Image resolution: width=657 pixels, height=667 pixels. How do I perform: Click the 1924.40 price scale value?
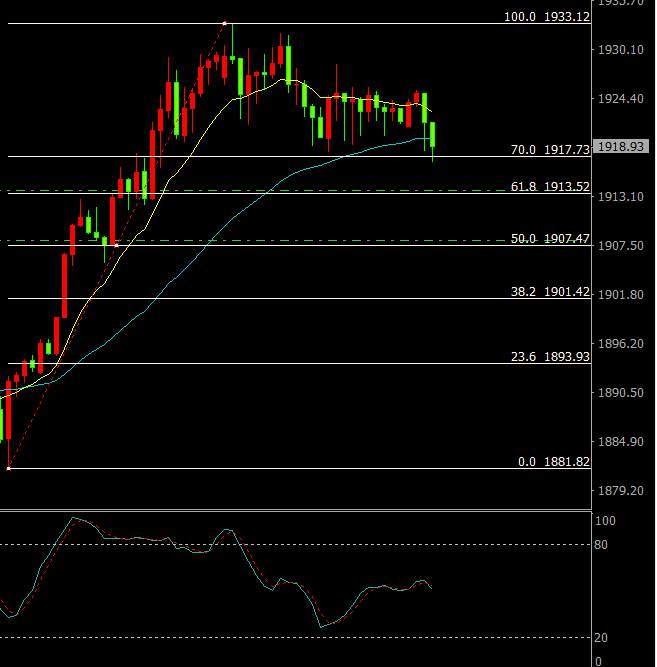tap(621, 99)
